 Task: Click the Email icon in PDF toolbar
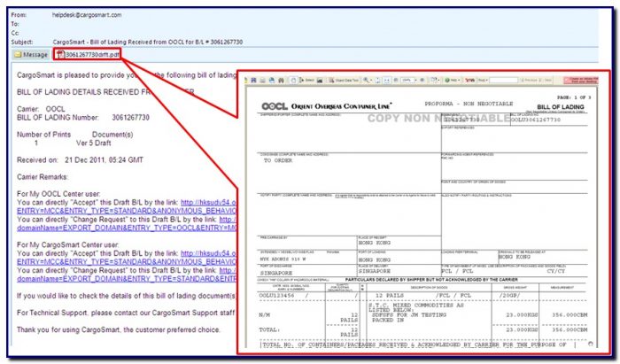pos(272,81)
